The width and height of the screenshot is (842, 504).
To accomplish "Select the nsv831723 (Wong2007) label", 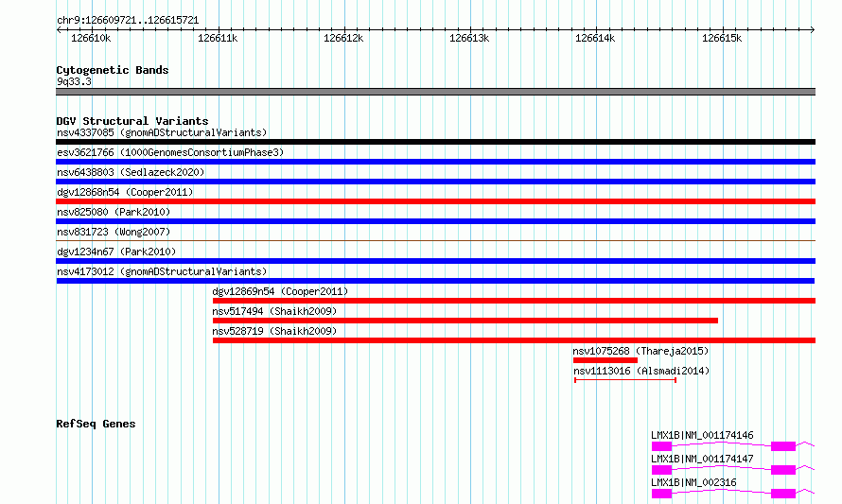I will [x=114, y=232].
